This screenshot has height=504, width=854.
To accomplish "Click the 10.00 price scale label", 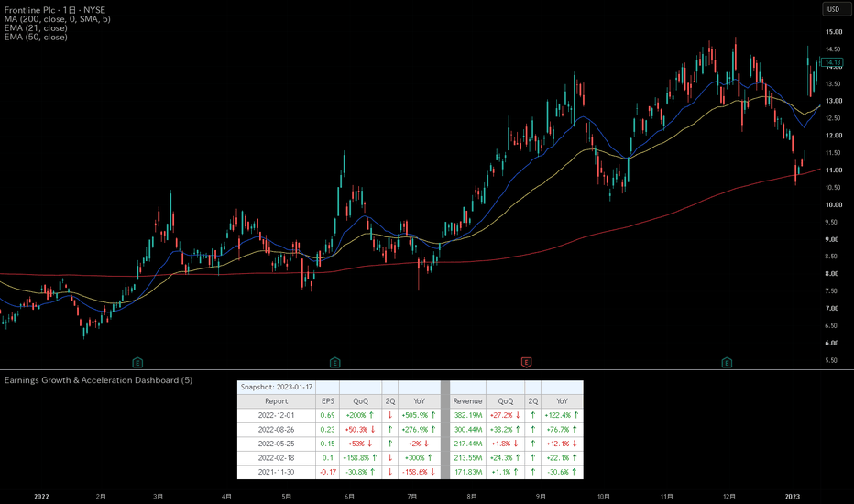I will (x=833, y=205).
